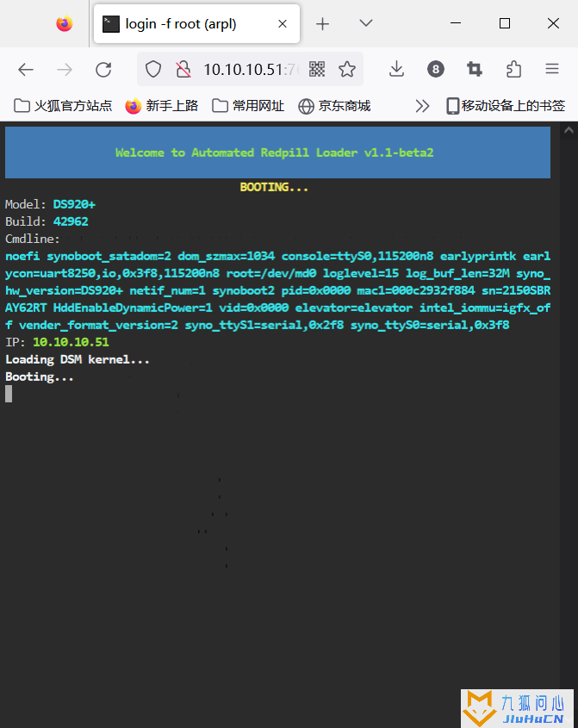
Task: Open the Firefox hamburger application menu
Action: 552,69
